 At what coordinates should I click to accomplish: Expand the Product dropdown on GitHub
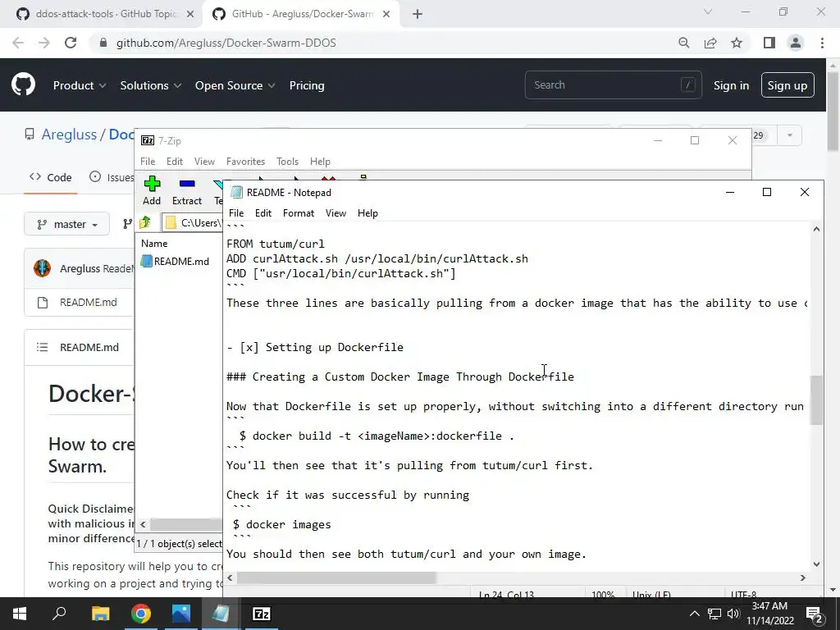(80, 85)
